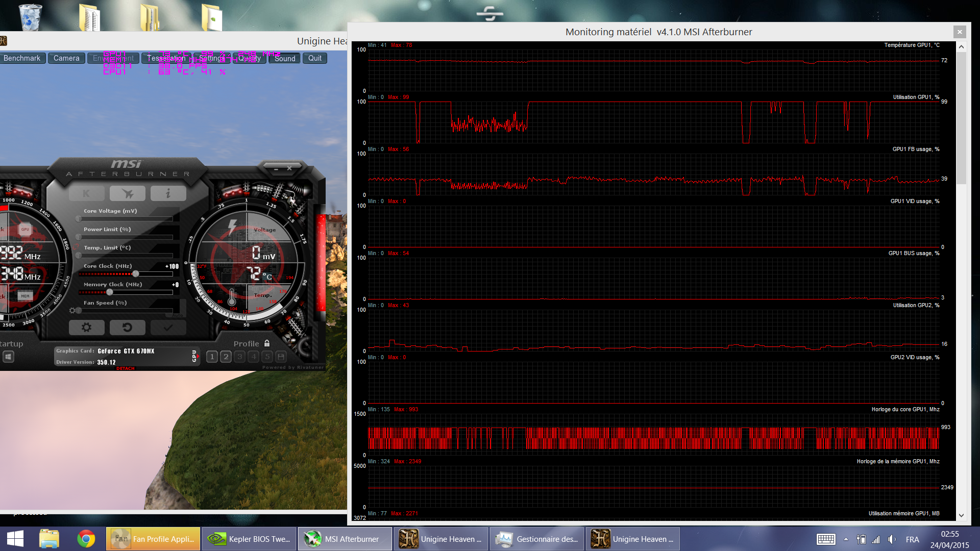Open the Settings menu in Heaven
Viewport: 980px width, 551px height.
coord(212,58)
